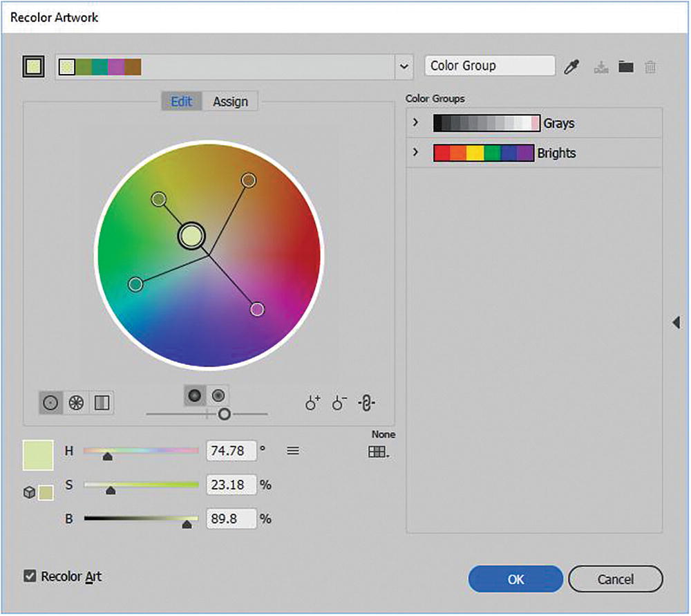
Task: Click the delete color group trash icon
Action: (650, 67)
